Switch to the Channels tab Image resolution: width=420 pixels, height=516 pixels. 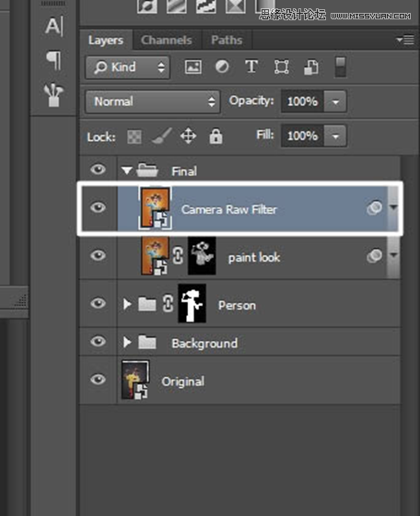tap(167, 41)
